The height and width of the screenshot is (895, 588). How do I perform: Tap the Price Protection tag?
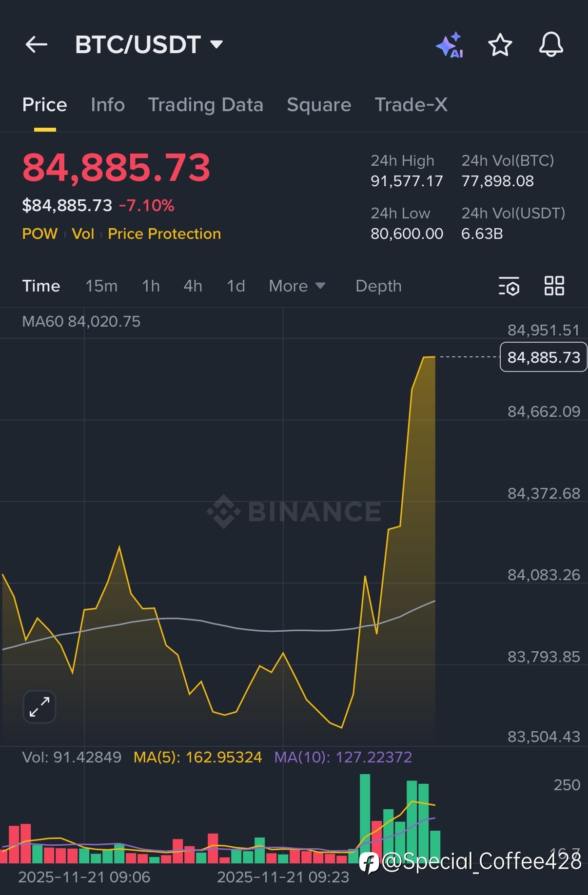(x=164, y=234)
